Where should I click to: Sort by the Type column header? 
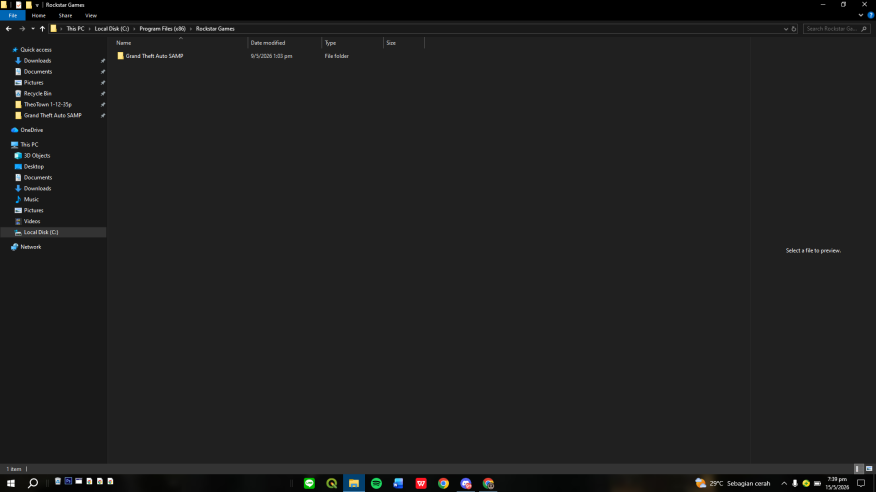tap(353, 43)
